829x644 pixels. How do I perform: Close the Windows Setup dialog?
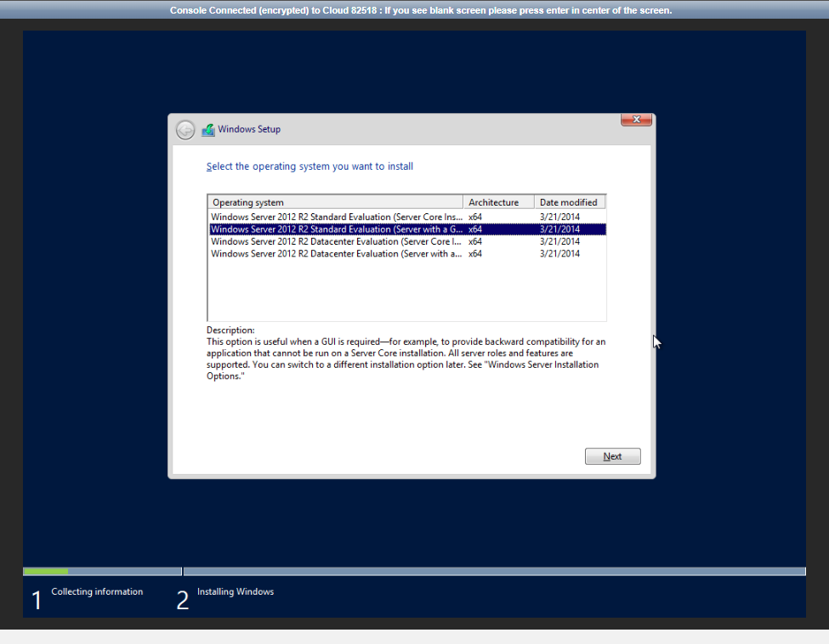636,120
